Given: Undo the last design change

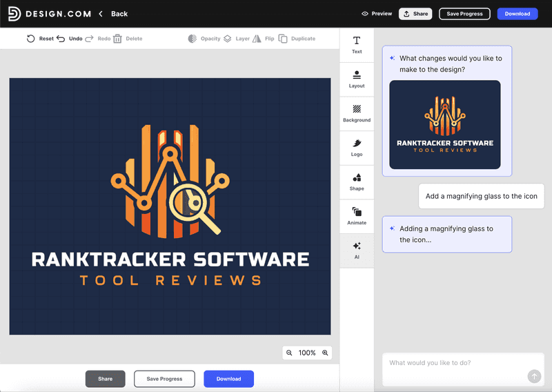Looking at the screenshot, I should 61,39.
